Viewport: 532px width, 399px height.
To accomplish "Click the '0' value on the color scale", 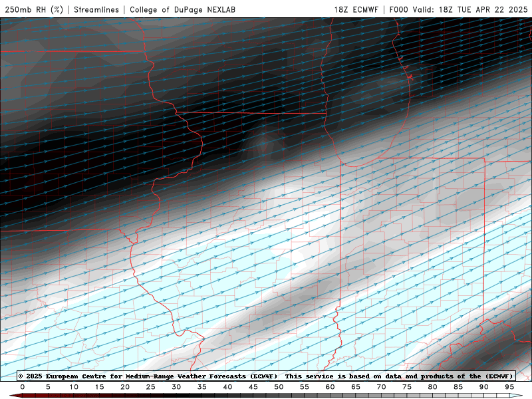I will pos(23,387).
